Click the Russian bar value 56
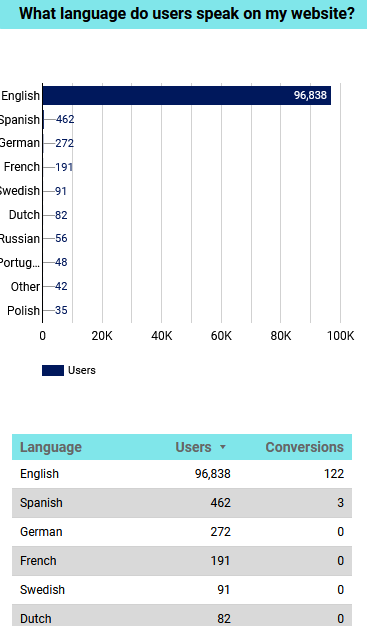Viewport: 367px width, 630px height. pyautogui.click(x=61, y=238)
